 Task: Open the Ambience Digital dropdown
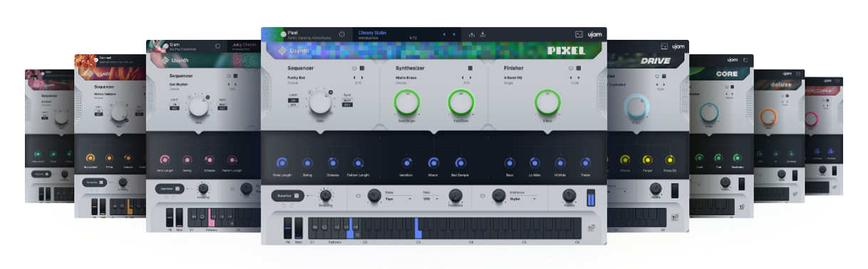click(522, 199)
